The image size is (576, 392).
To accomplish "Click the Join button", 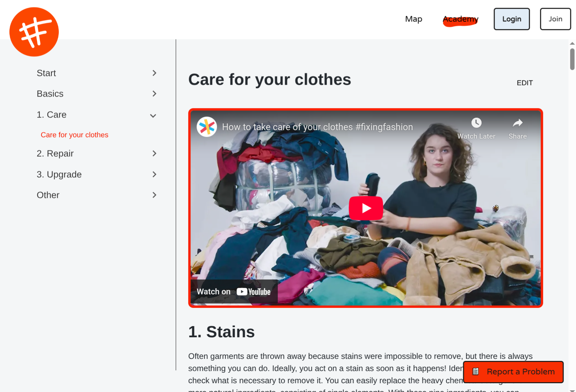I will (555, 19).
